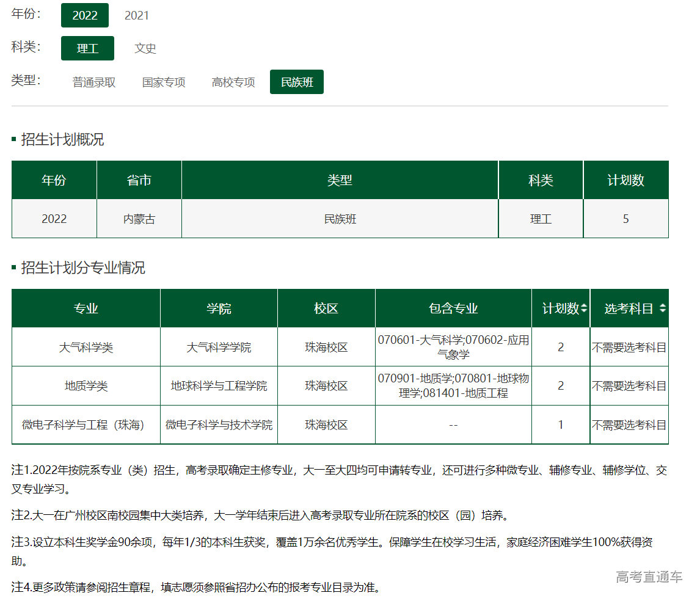700x601 pixels.
Task: Click 微电子科学与工程（珠海）major entry
Action: click(x=86, y=424)
